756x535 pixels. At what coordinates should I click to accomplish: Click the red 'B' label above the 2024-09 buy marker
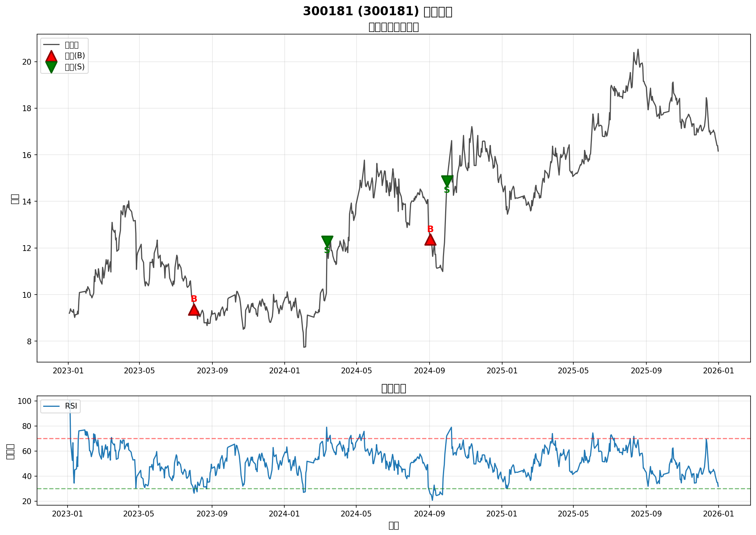[x=430, y=229]
